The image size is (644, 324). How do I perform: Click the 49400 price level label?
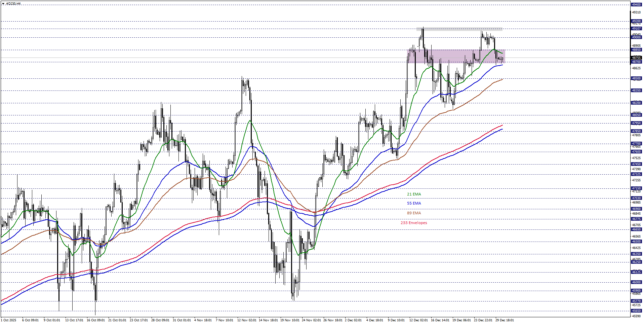coord(636,5)
